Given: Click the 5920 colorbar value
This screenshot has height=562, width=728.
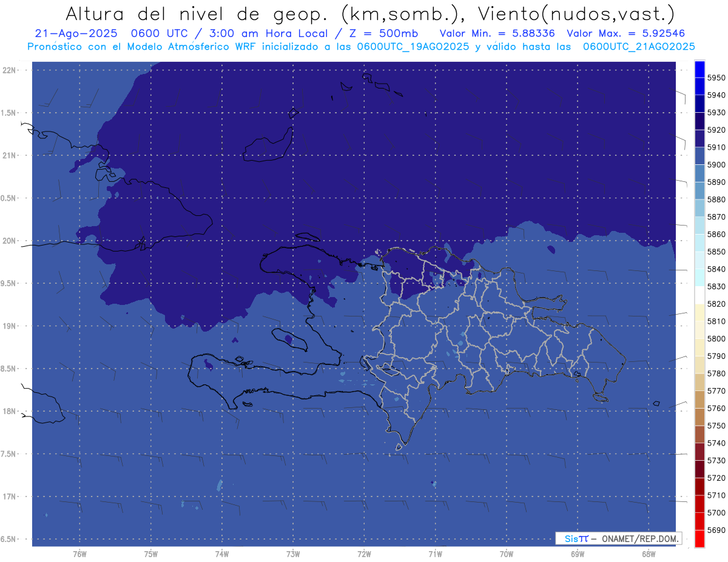Looking at the screenshot, I should (716, 130).
